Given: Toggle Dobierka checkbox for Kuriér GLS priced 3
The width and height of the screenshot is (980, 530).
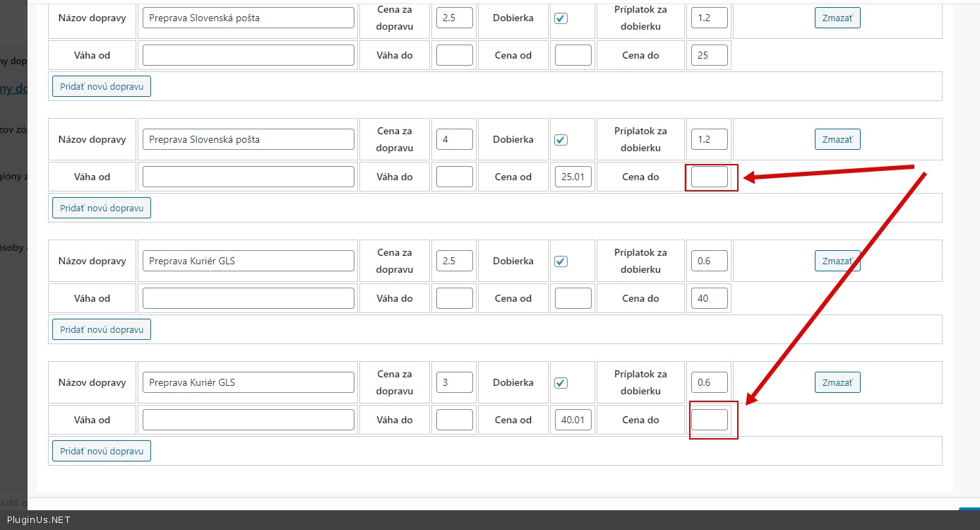Looking at the screenshot, I should (561, 383).
